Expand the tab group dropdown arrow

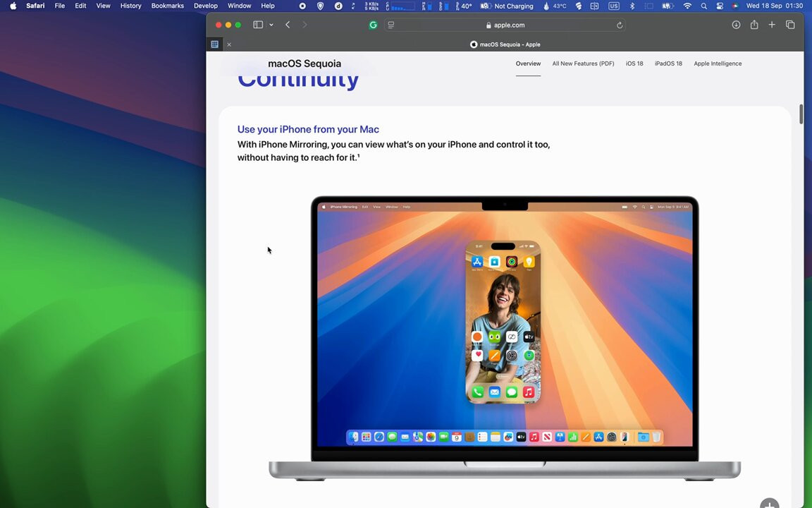271,25
